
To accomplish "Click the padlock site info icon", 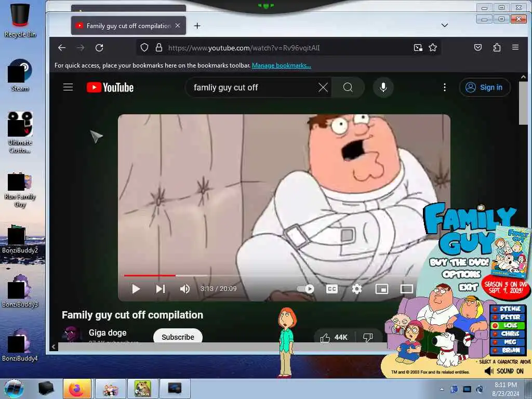I will tap(158, 47).
